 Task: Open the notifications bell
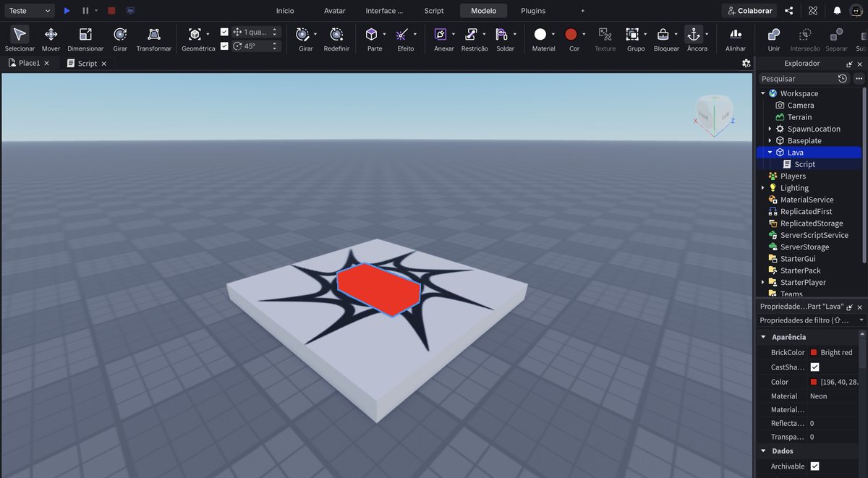[x=837, y=11]
